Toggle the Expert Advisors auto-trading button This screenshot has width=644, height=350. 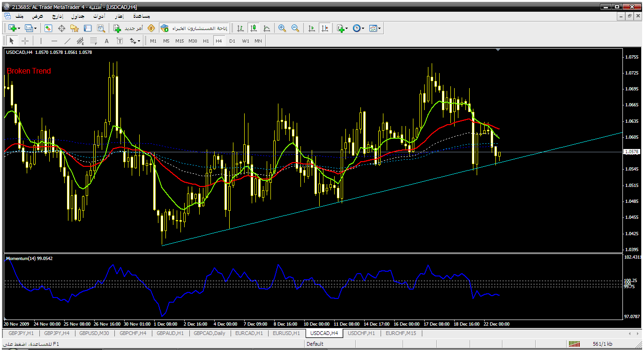click(x=194, y=28)
